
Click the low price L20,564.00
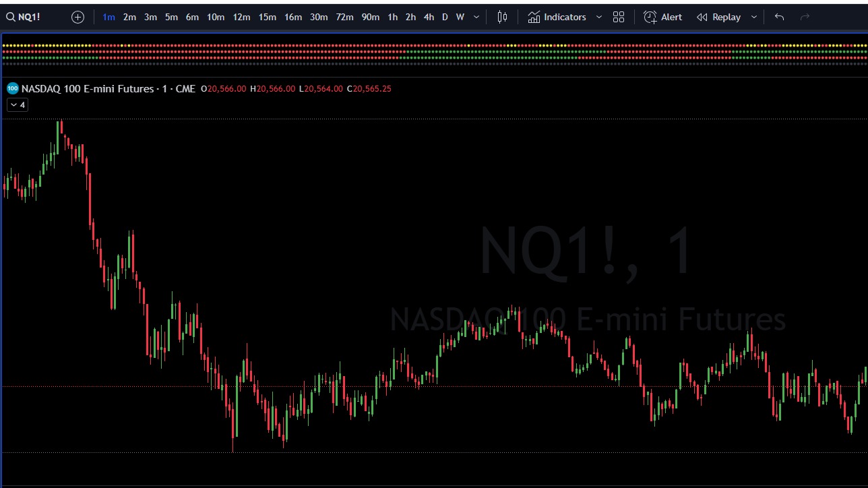321,89
